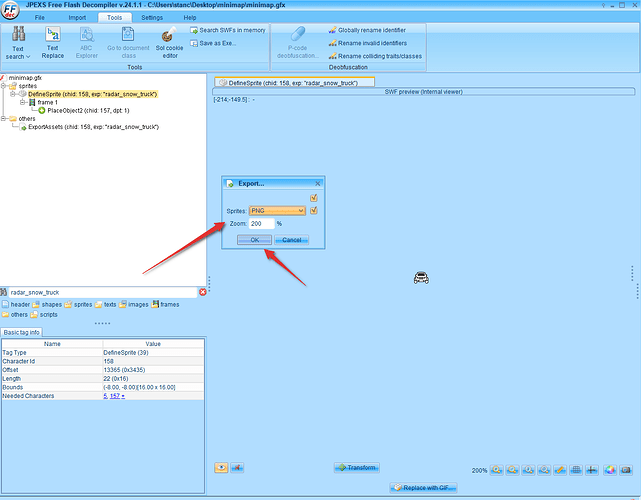Click the background color wheel icon
The image size is (641, 500).
pyautogui.click(x=608, y=469)
